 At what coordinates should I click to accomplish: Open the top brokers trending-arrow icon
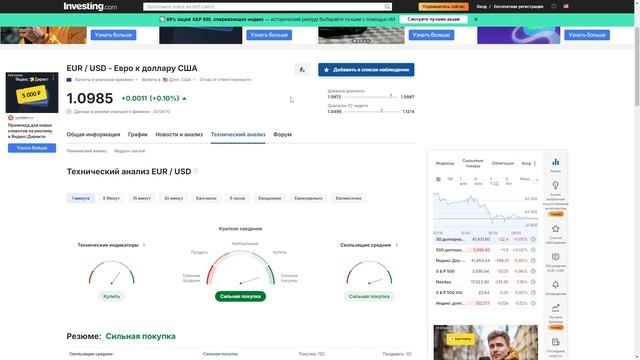tap(556, 308)
